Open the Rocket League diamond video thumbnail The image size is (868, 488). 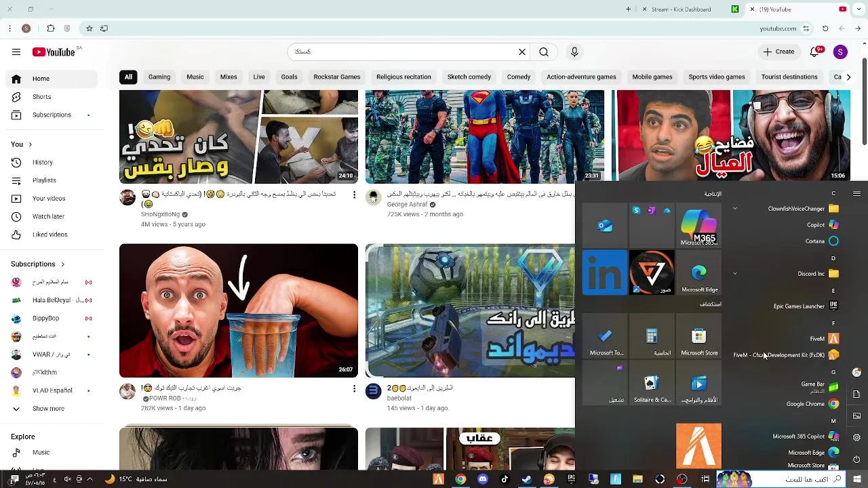[x=470, y=310]
